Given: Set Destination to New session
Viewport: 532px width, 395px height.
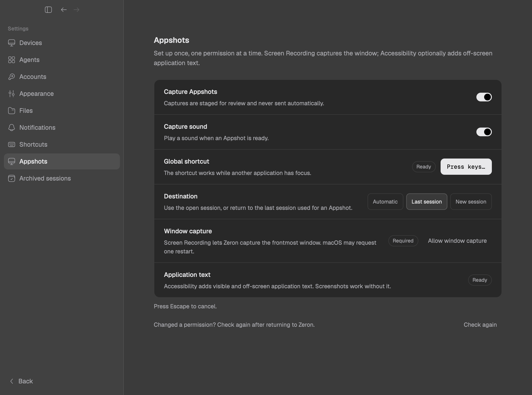Looking at the screenshot, I should pos(471,202).
